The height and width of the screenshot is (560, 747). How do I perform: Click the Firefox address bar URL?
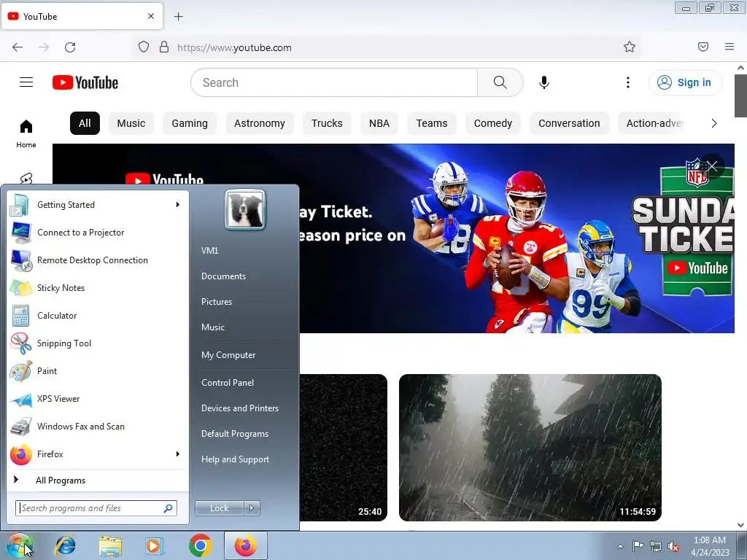[234, 47]
